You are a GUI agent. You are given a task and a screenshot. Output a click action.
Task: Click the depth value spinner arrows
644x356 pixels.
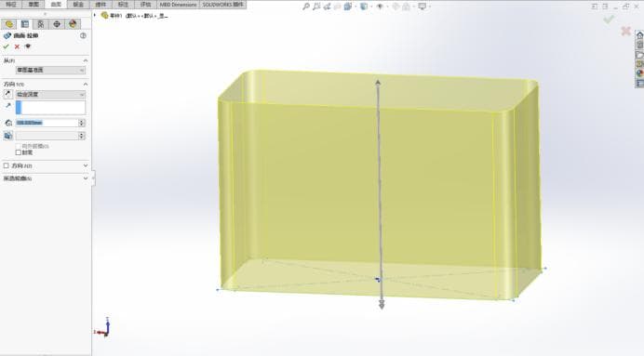coord(82,123)
